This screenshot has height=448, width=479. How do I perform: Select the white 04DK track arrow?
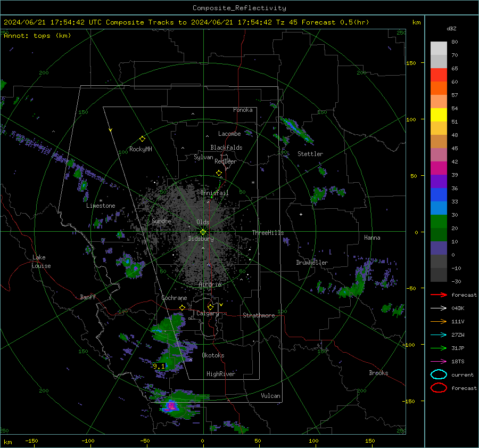[439, 308]
